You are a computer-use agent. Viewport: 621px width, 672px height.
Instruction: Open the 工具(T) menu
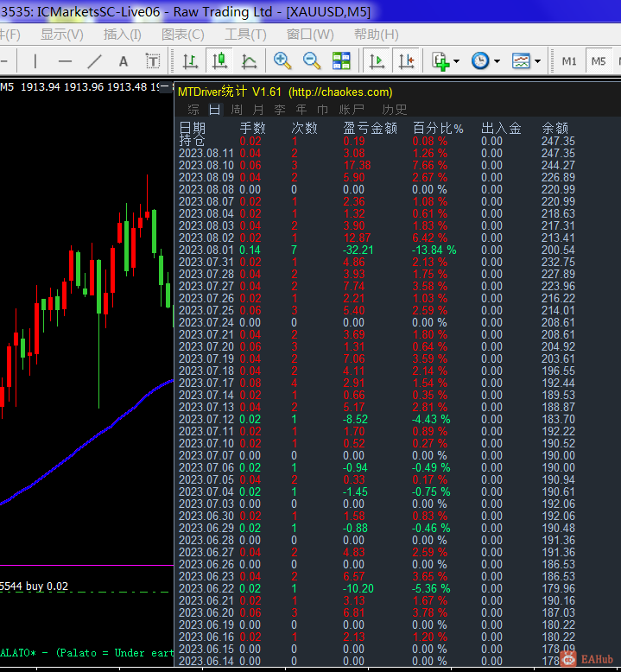(x=245, y=35)
